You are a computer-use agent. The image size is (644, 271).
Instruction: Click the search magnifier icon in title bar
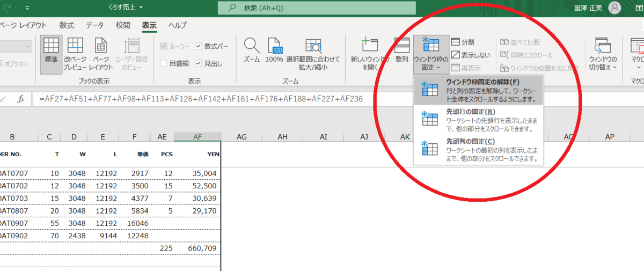(x=232, y=8)
